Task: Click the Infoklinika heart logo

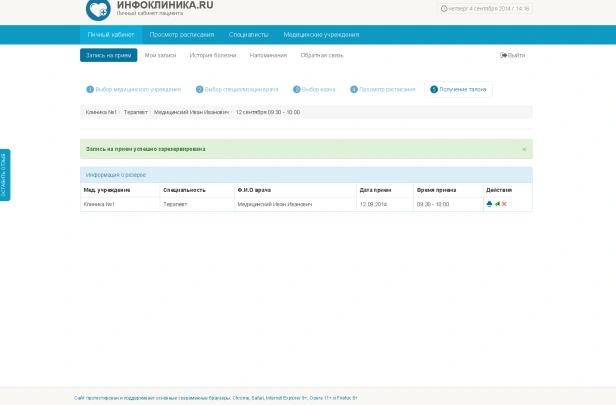Action: point(98,10)
